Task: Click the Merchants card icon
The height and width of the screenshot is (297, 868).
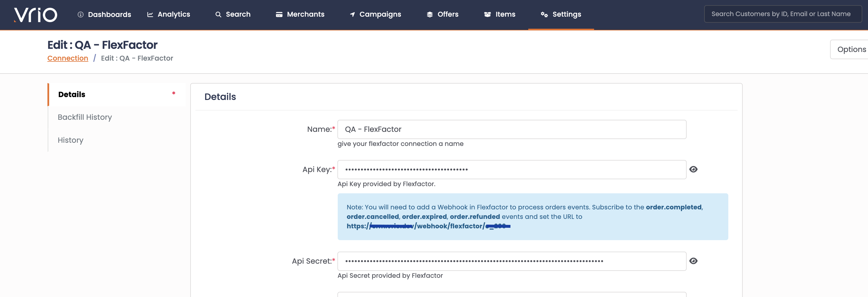Action: pos(279,14)
